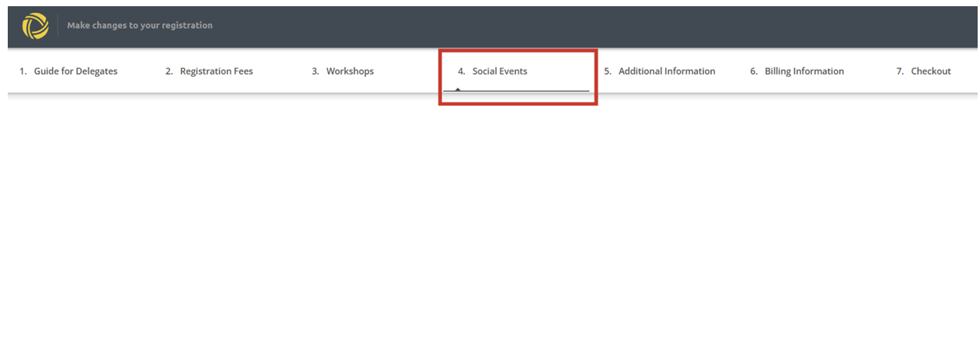Go to the Workshops tab
The image size is (980, 338).
tap(350, 71)
